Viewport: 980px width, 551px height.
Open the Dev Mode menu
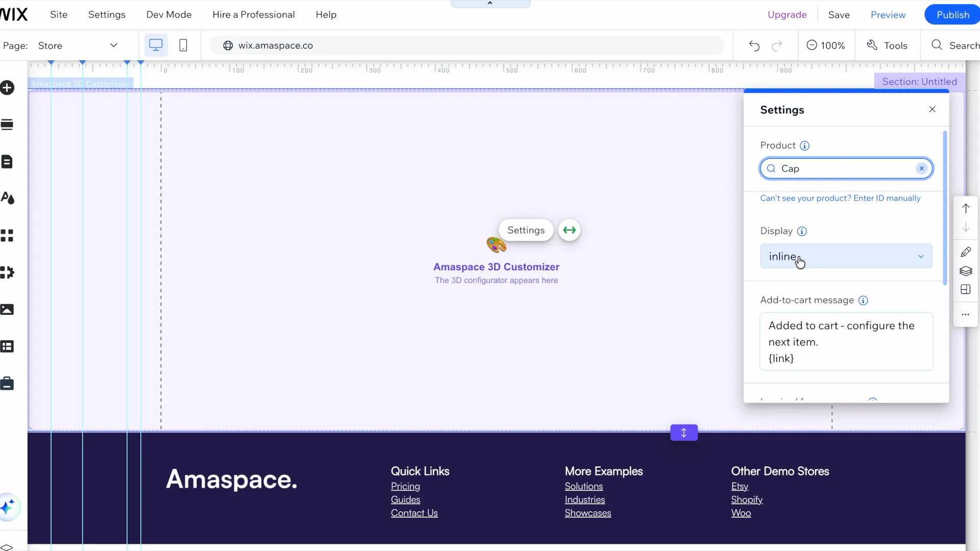coord(169,15)
